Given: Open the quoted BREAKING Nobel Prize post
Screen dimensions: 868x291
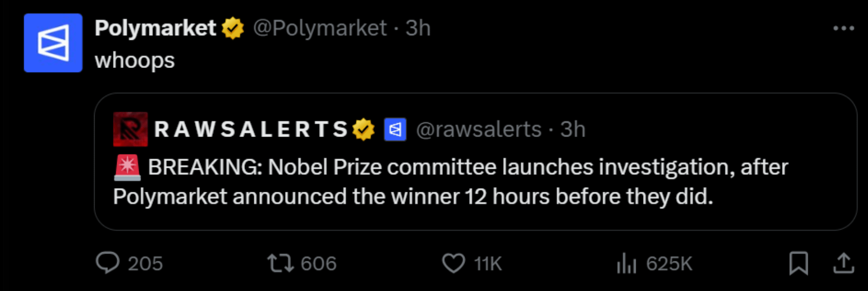Looking at the screenshot, I should point(450,182).
